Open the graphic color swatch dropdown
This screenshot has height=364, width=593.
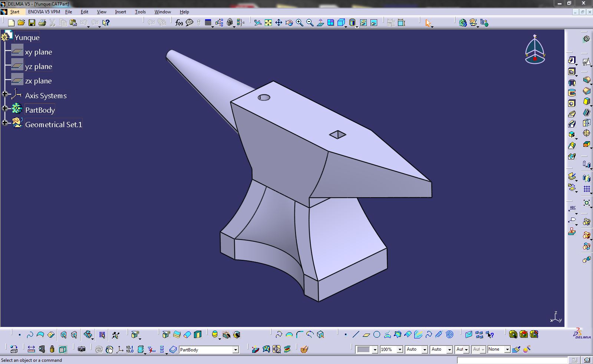tap(375, 350)
